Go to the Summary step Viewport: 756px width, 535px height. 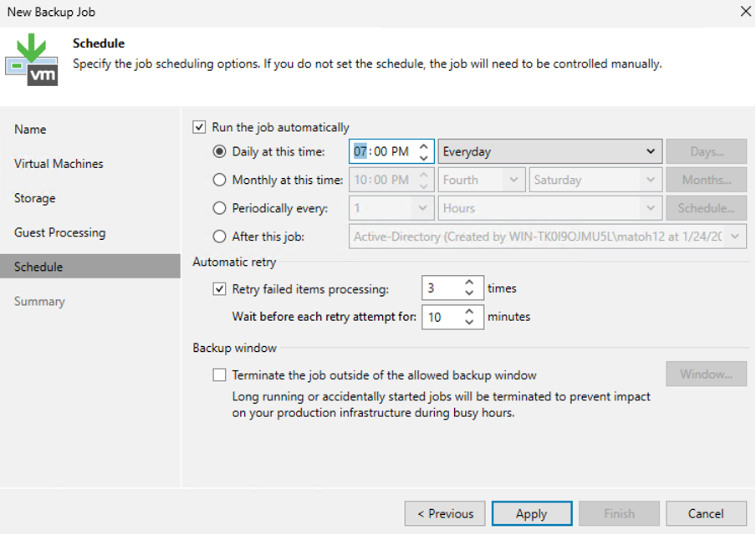(x=39, y=301)
